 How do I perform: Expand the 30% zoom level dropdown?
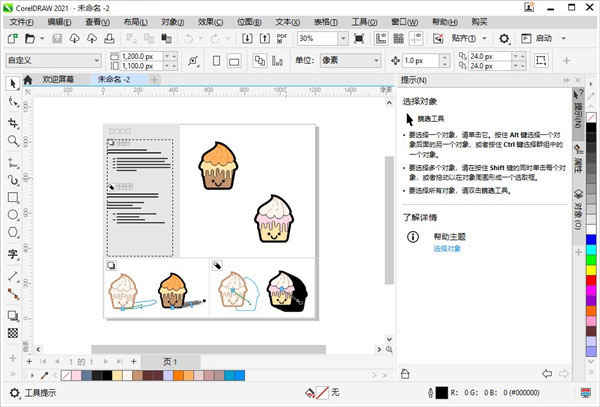point(343,38)
